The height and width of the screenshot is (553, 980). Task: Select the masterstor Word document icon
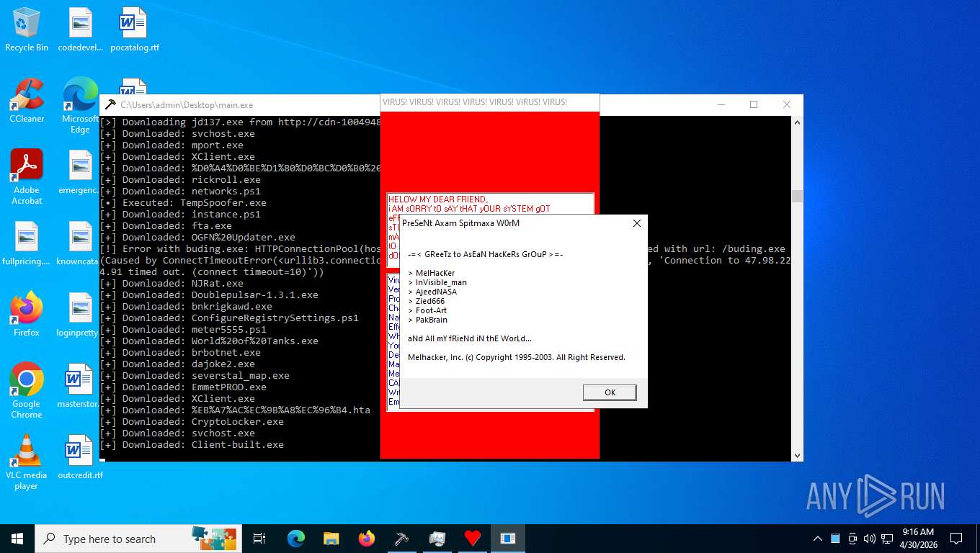coord(80,386)
